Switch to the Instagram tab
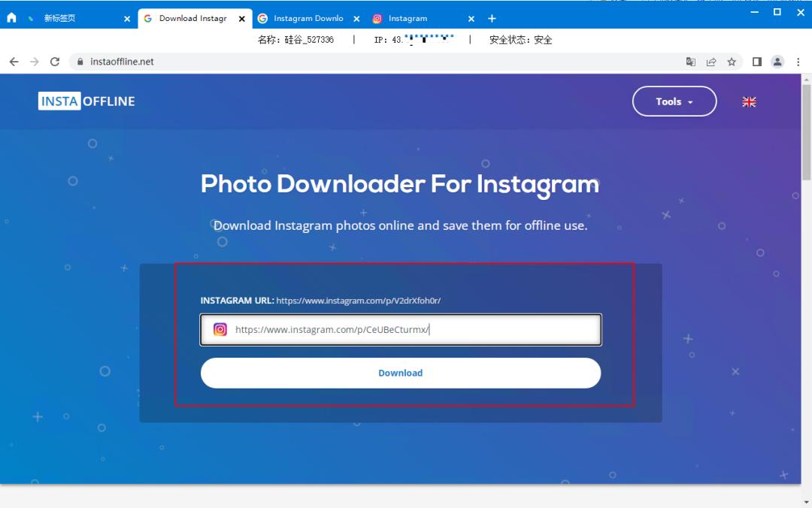 (x=418, y=18)
